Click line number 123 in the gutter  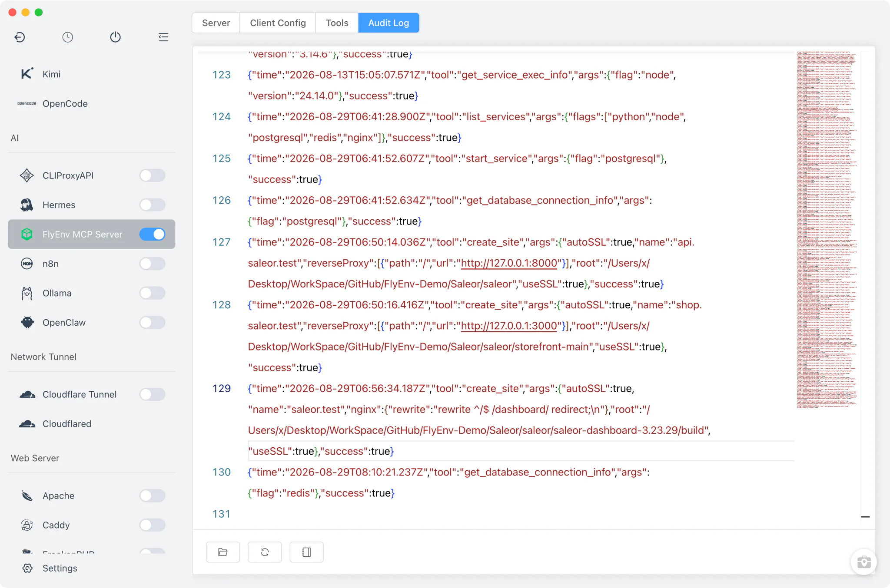pos(222,75)
